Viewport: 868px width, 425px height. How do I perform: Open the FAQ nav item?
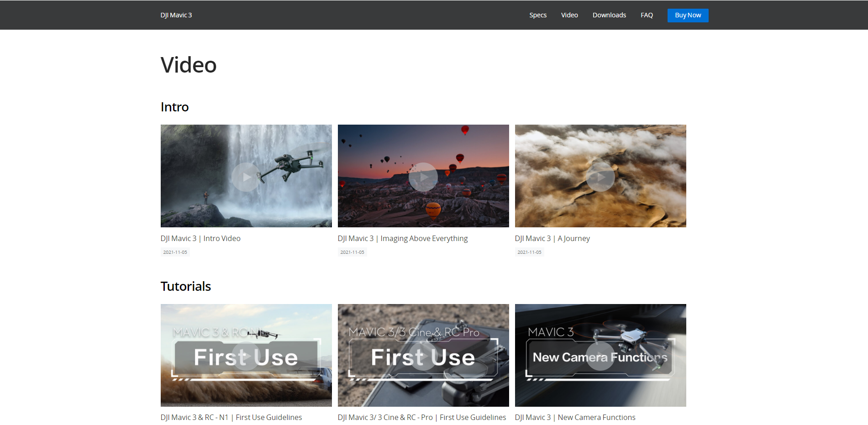pyautogui.click(x=647, y=15)
